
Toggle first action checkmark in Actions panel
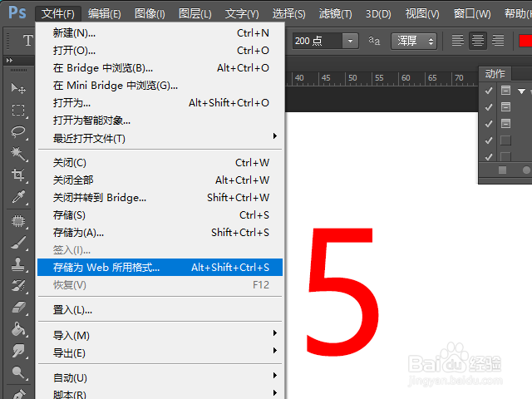click(489, 91)
